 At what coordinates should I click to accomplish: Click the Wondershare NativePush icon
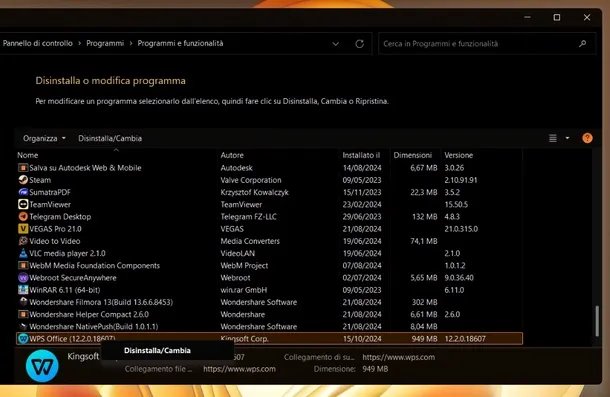(23, 326)
